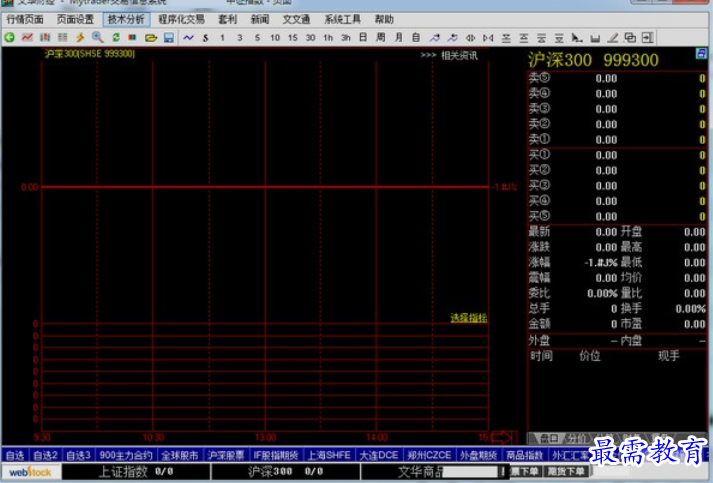The width and height of the screenshot is (713, 483).
Task: Click the quote list grid icon
Action: [62, 38]
